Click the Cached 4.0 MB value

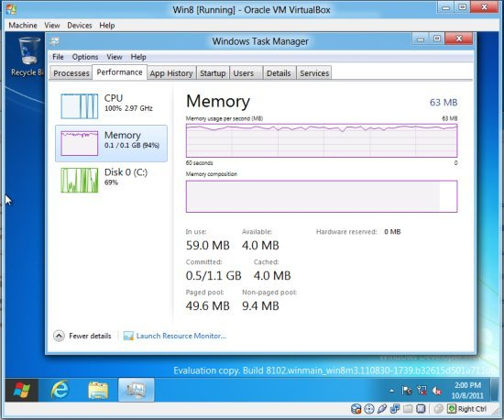click(x=272, y=276)
